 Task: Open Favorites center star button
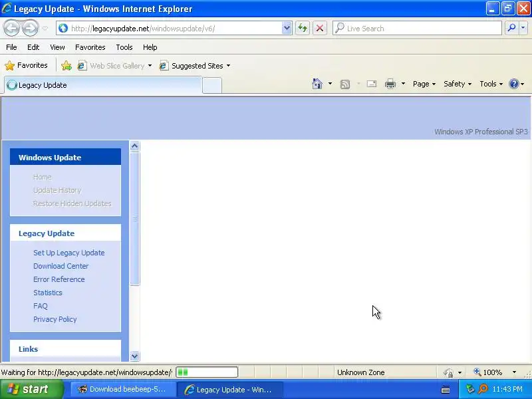tap(26, 65)
